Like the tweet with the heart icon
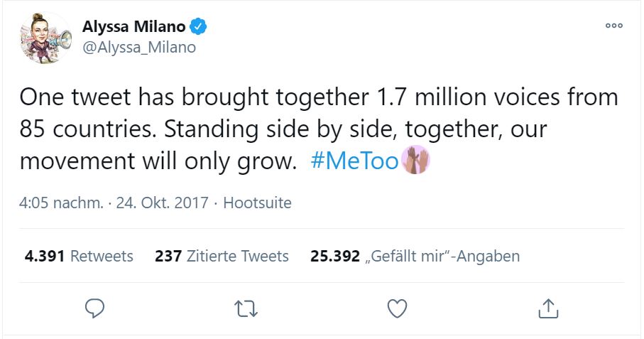The image size is (644, 339). (x=398, y=308)
